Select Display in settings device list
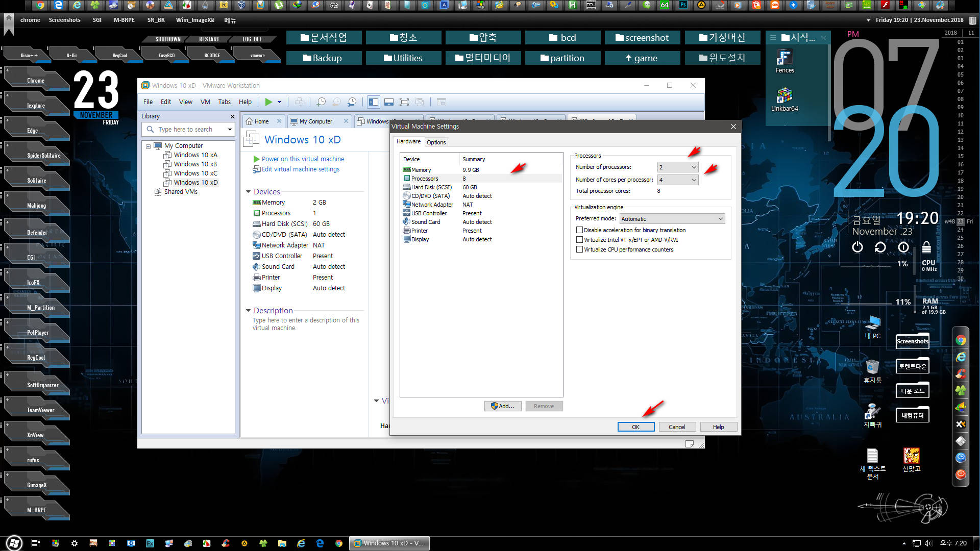Screen dimensions: 980x551 (481, 239)
